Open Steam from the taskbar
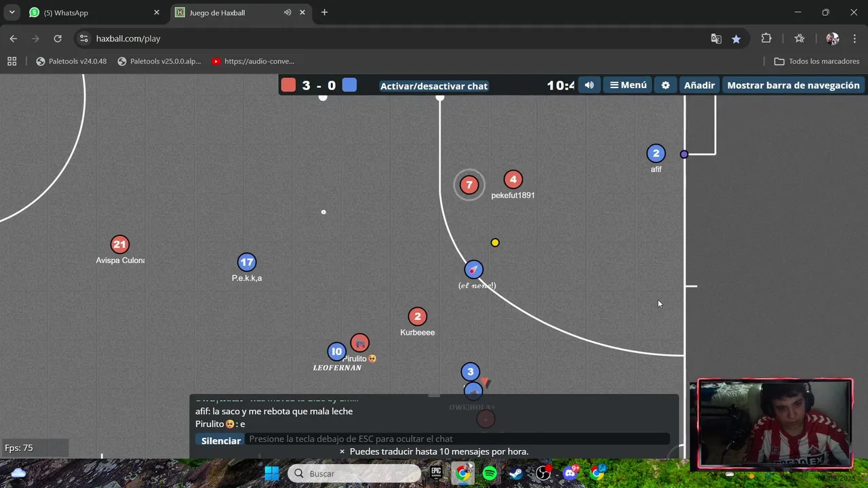 pyautogui.click(x=516, y=473)
